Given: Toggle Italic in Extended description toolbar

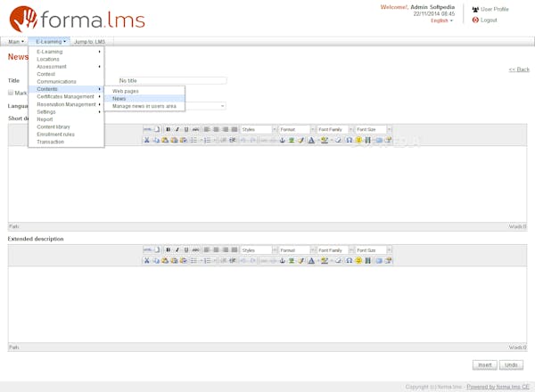Looking at the screenshot, I should coord(177,250).
